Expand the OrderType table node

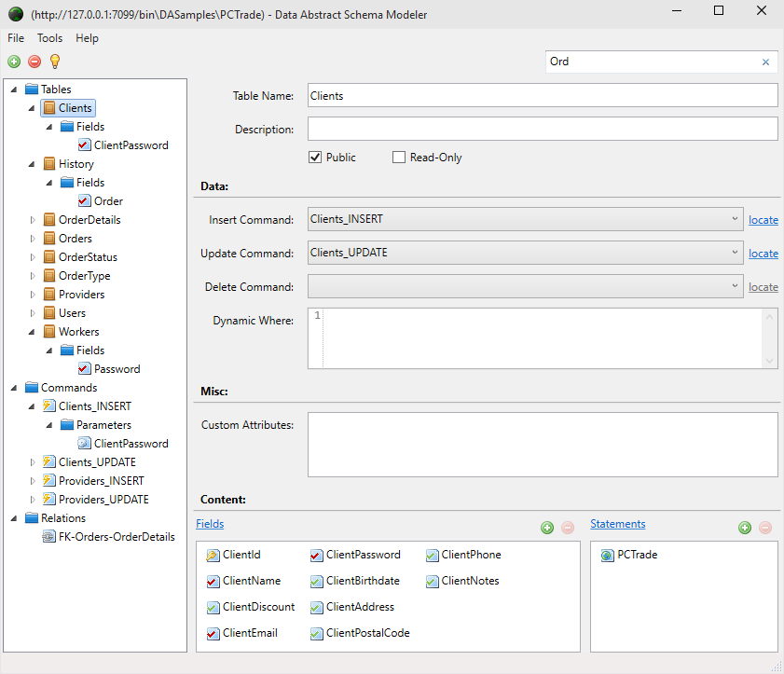point(33,276)
